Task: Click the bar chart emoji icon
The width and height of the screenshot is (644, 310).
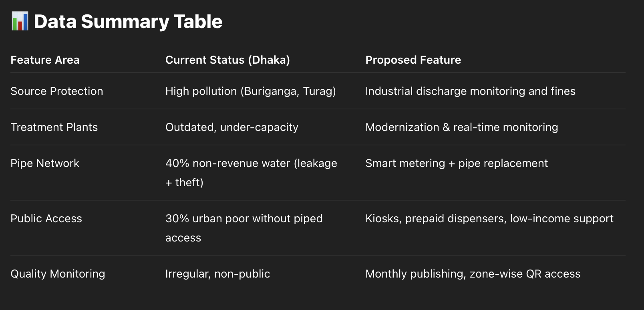Action: (x=20, y=21)
